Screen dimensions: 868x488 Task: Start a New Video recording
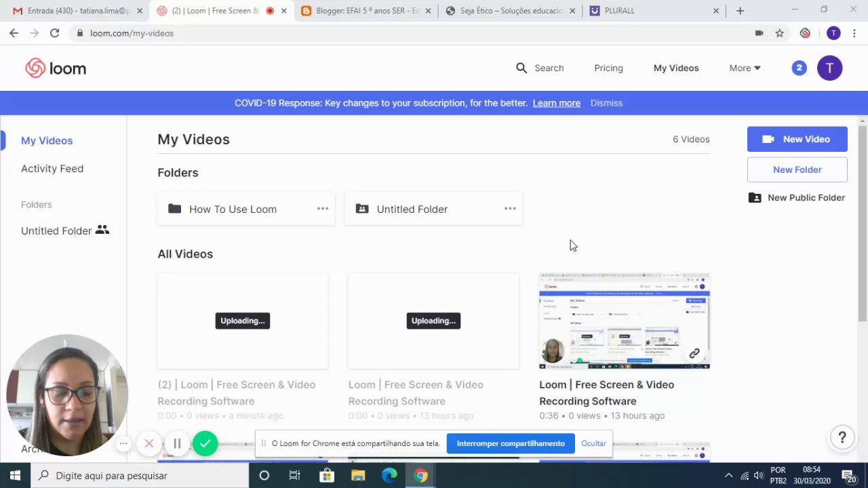point(797,139)
